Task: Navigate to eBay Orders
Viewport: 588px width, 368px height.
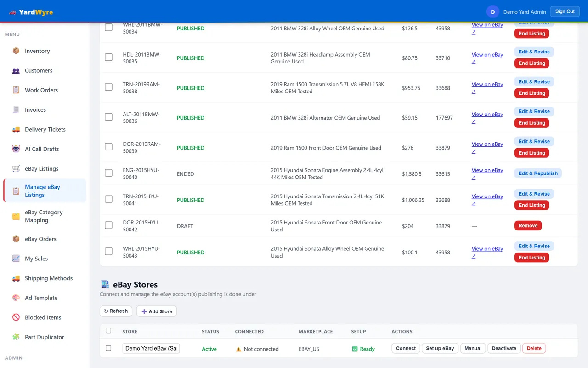Action: pyautogui.click(x=45, y=239)
